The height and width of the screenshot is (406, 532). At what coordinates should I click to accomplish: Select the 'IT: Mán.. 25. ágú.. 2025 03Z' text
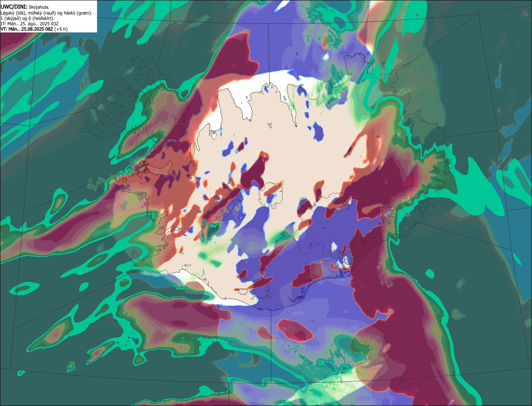tap(30, 24)
